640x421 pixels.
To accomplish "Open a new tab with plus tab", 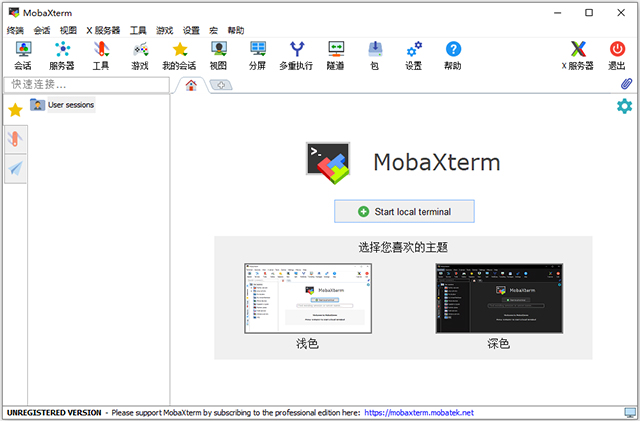I will [221, 85].
